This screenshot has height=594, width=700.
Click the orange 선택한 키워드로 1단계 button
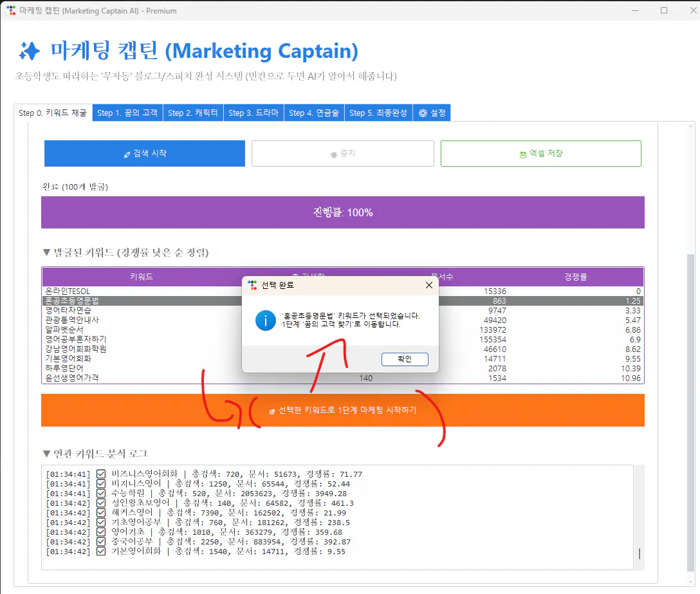point(342,410)
